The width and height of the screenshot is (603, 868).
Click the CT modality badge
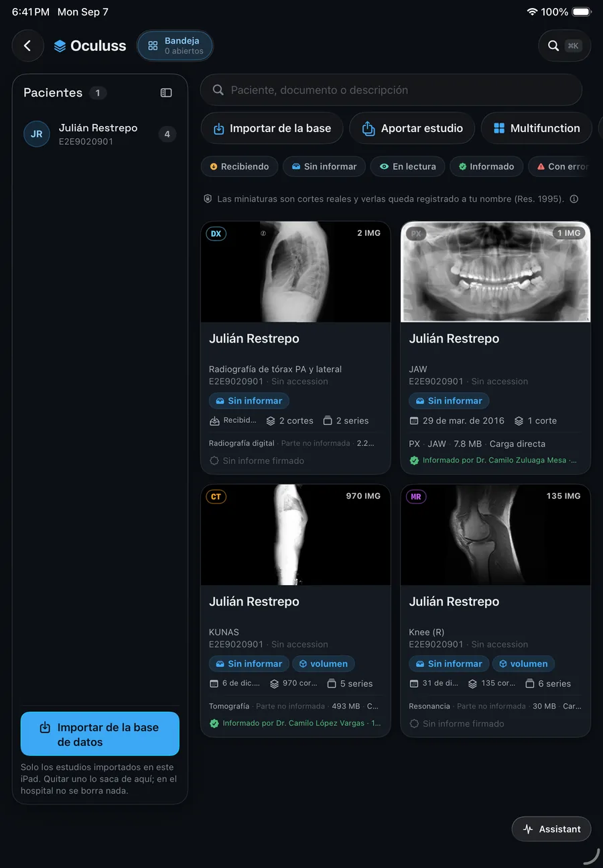[x=216, y=497]
